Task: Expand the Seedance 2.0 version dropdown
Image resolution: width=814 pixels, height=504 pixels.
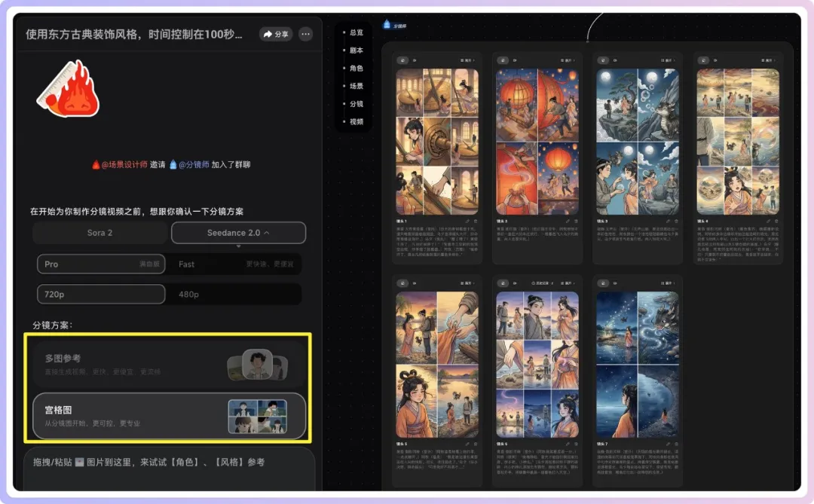Action: click(x=238, y=233)
